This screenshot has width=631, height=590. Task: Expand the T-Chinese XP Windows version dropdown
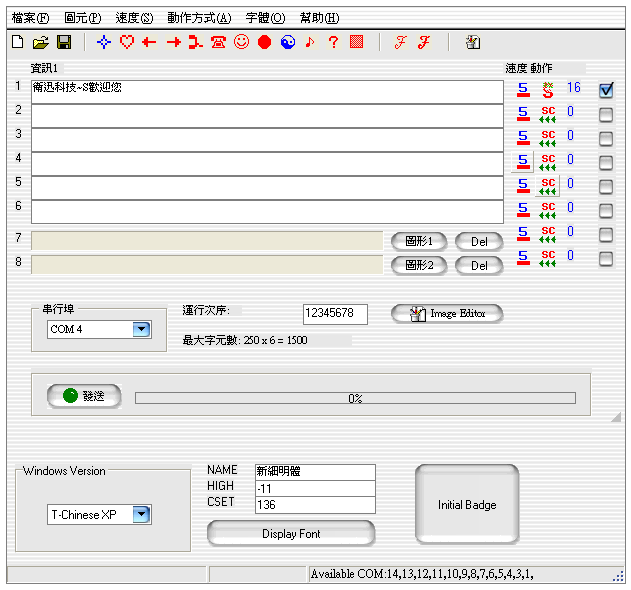point(141,514)
